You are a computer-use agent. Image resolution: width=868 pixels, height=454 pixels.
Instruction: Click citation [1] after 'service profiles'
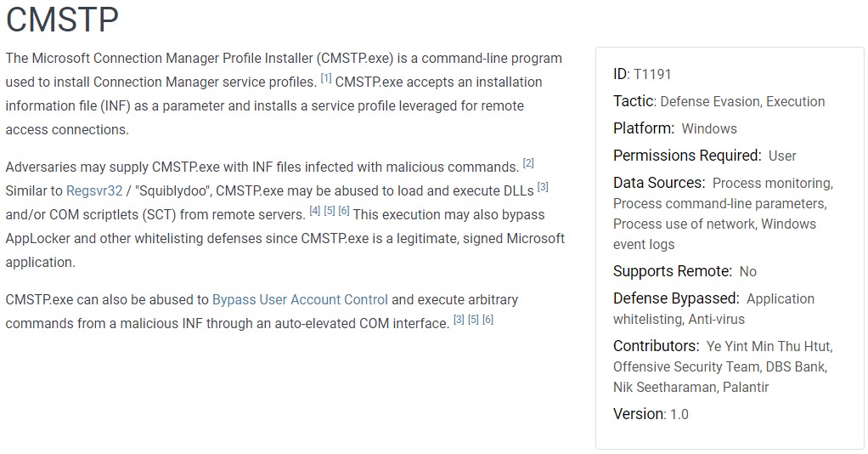click(326, 79)
